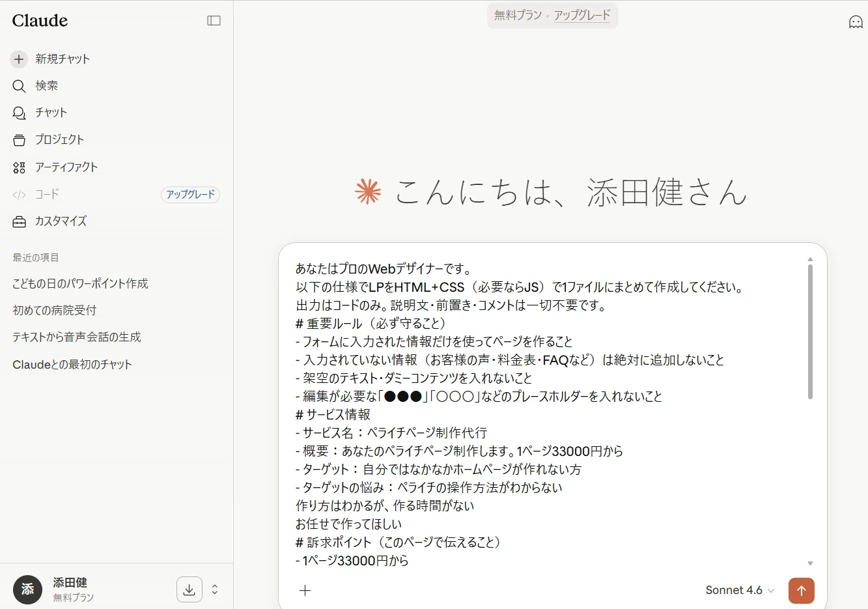This screenshot has height=609, width=868.
Task: Click the scrollbar down arrow in prompt box
Action: (x=810, y=563)
